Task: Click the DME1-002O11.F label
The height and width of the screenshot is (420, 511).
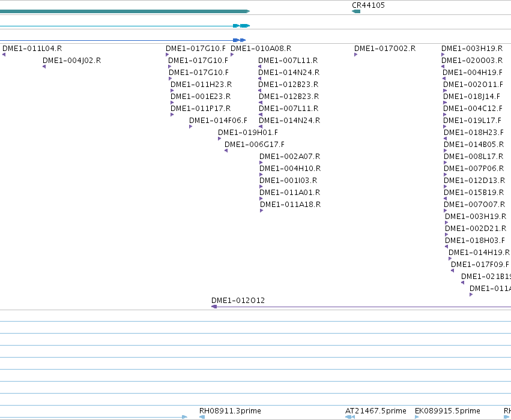Action: pos(473,85)
